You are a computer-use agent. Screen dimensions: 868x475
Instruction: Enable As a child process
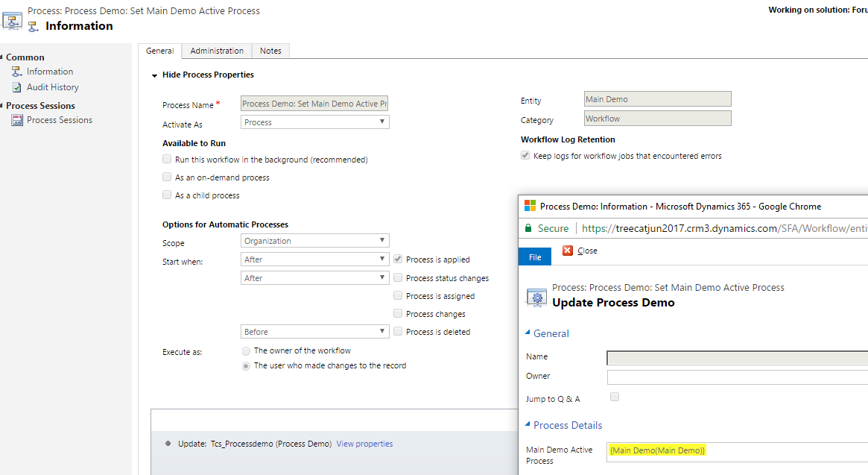(167, 195)
